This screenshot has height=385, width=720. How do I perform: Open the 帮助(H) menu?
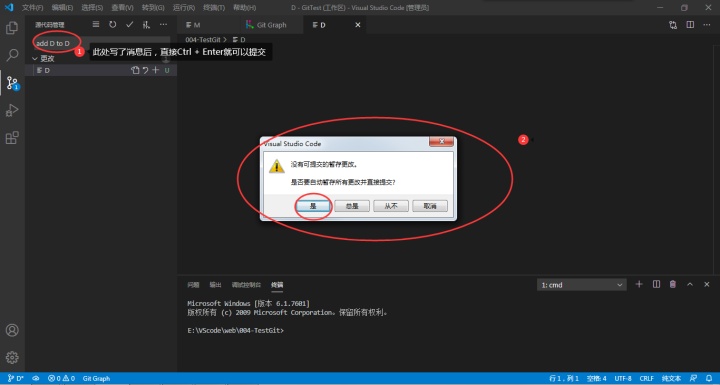244,8
